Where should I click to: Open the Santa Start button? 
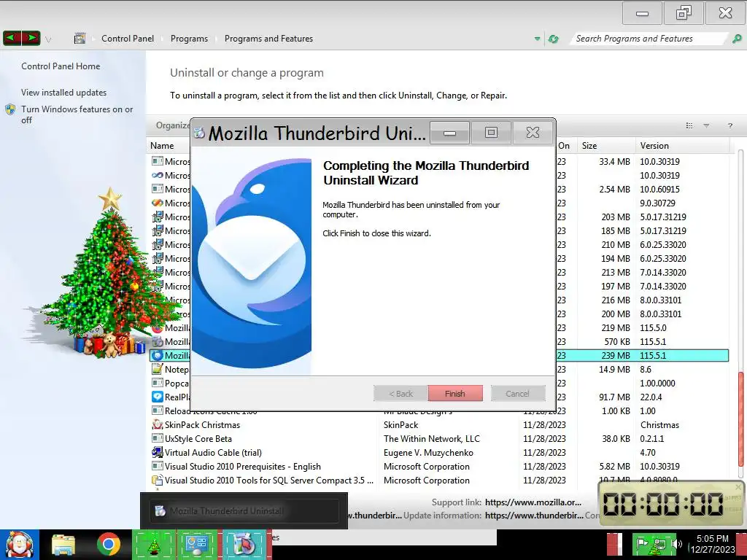click(20, 544)
